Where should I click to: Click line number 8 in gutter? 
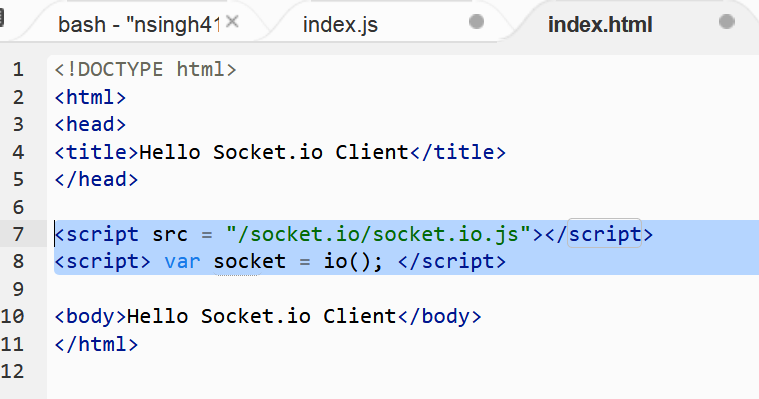(18, 261)
